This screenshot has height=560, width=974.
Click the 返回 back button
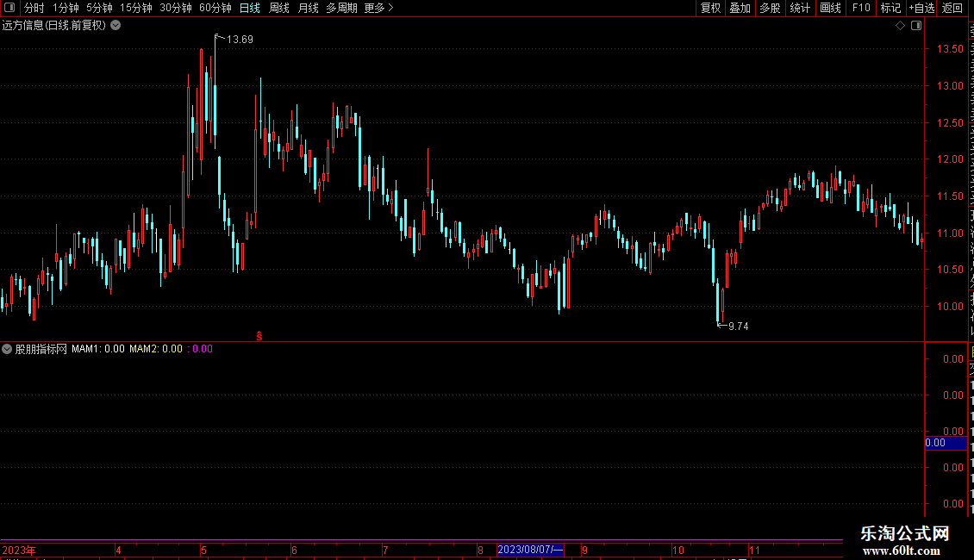click(952, 8)
